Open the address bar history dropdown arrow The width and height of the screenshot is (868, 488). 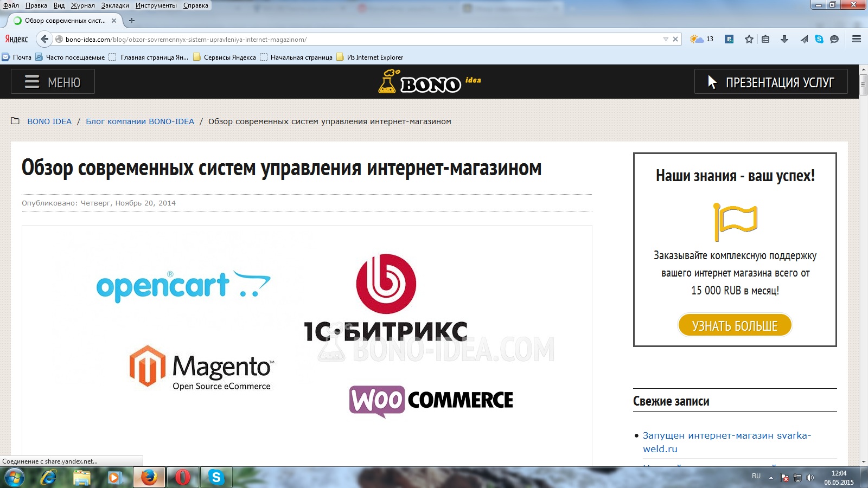(666, 39)
